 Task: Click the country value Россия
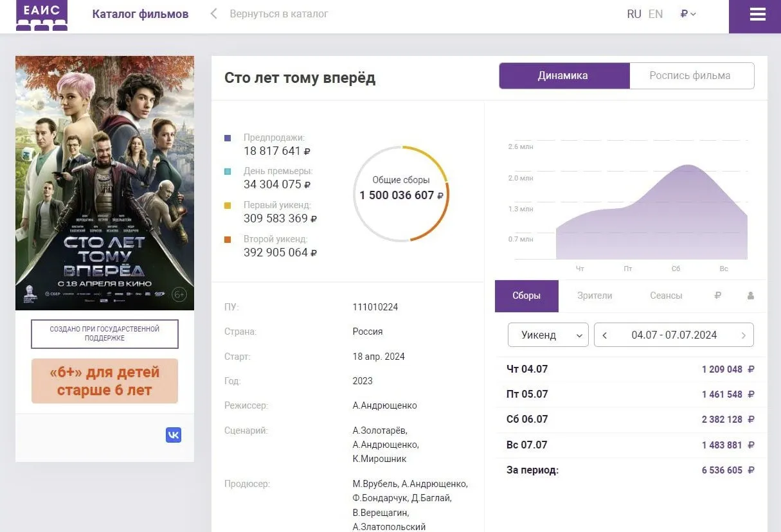368,332
